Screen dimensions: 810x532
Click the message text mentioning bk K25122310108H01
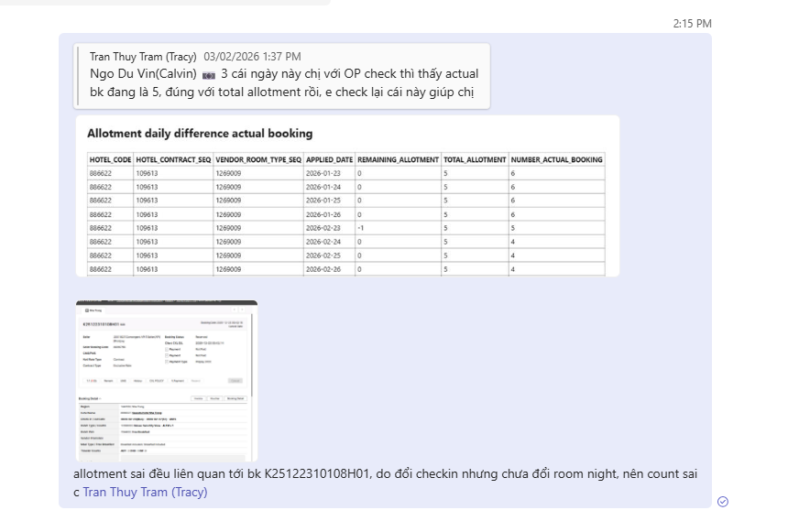pos(386,483)
